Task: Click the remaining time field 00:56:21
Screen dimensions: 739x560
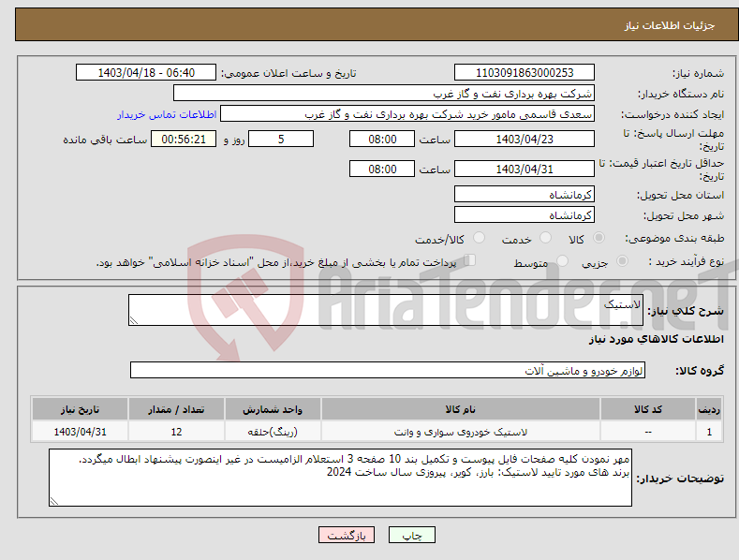Action: click(x=184, y=139)
